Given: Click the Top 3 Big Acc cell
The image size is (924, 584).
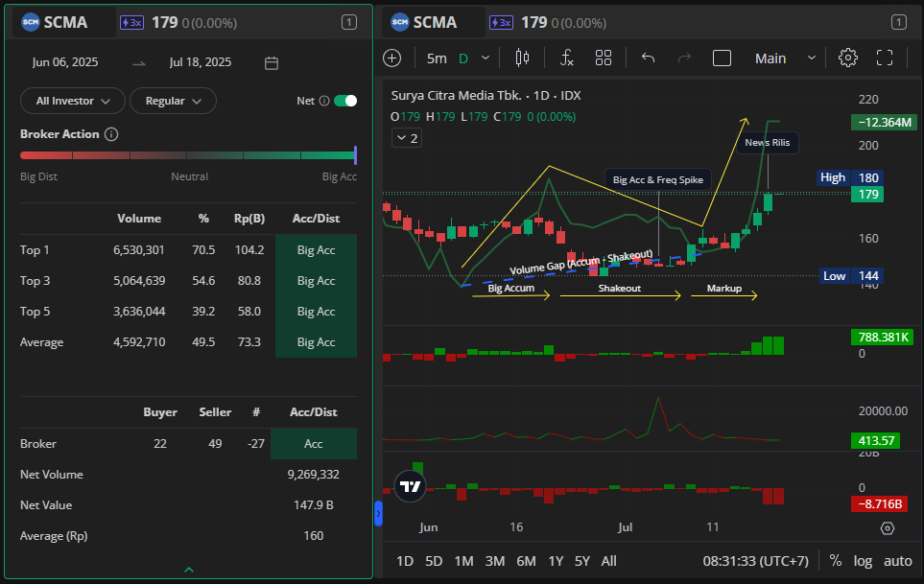Looking at the screenshot, I should [316, 281].
